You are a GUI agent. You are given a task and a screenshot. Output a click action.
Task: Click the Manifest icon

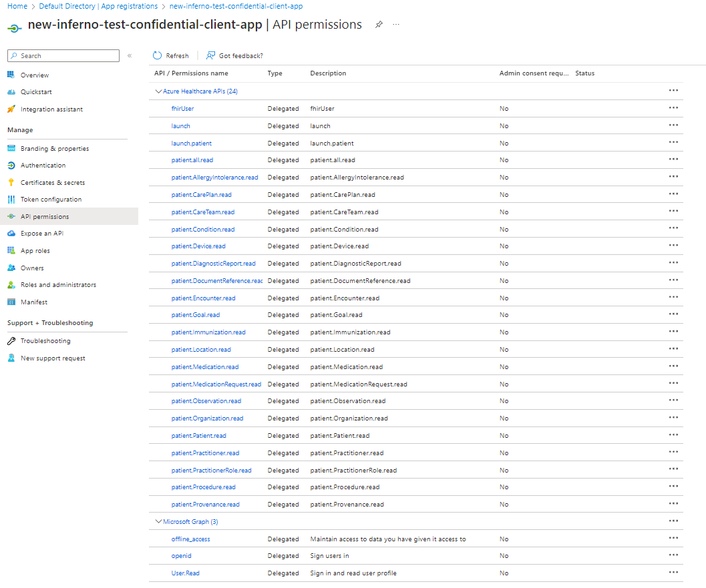(11, 302)
